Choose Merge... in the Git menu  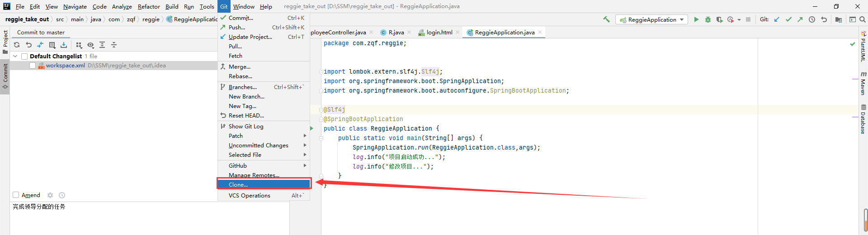[x=264, y=66]
